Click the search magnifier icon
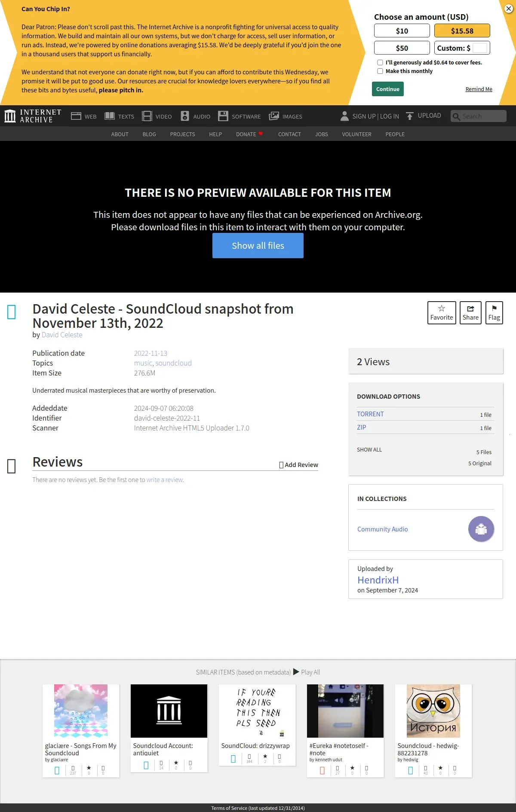 coord(456,116)
